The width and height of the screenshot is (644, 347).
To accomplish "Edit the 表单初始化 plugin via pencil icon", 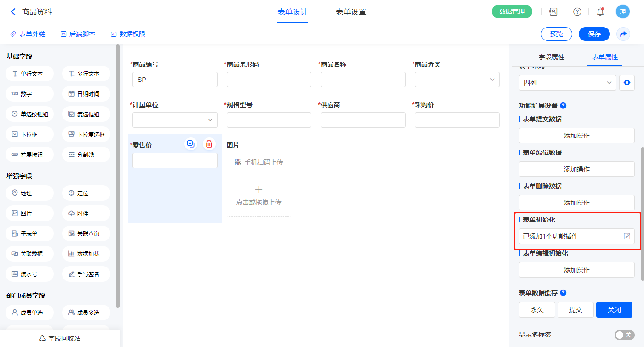I will point(627,236).
